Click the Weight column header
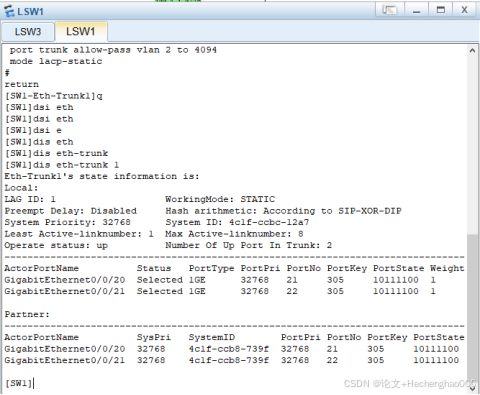This screenshot has height=395, width=480. (x=447, y=269)
